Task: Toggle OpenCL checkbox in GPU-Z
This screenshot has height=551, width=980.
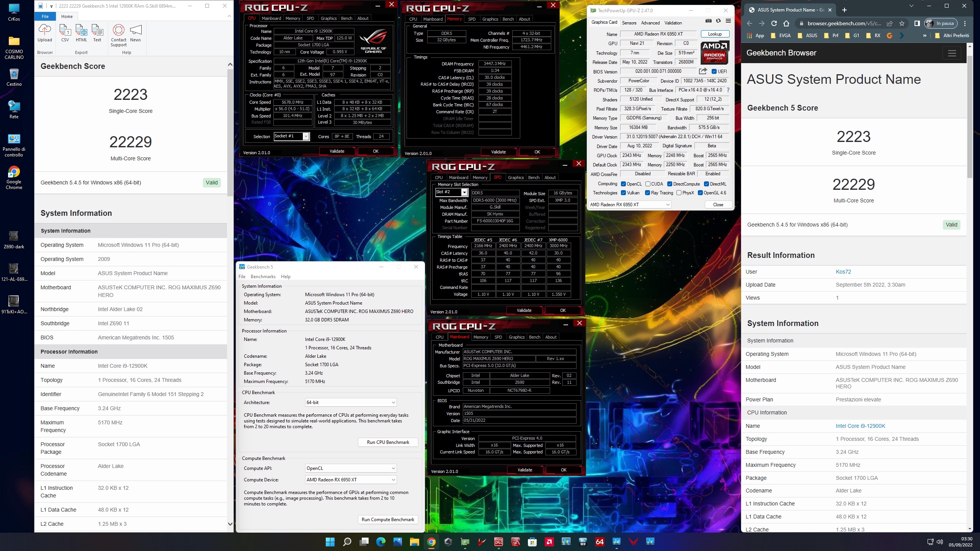Action: click(623, 184)
